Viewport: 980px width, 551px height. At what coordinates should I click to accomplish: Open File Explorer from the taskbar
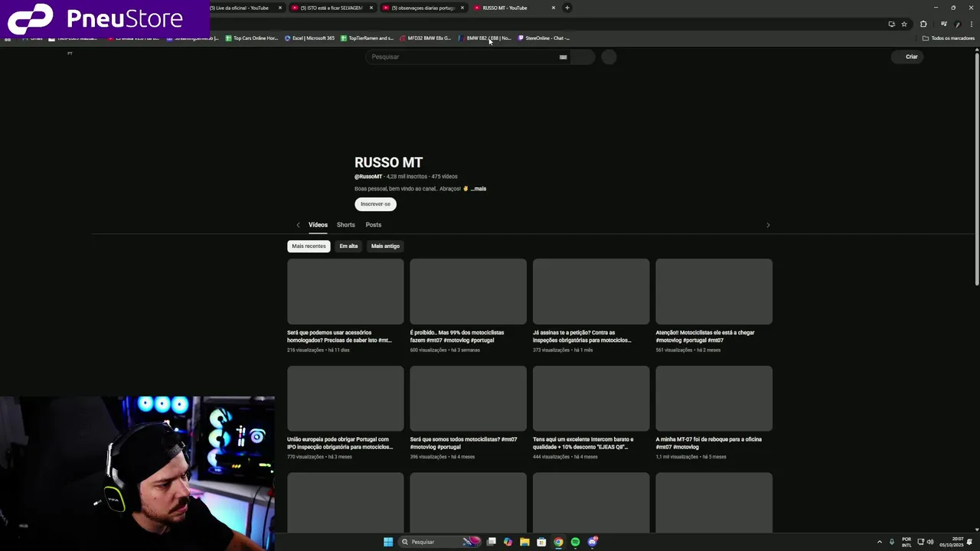coord(524,542)
